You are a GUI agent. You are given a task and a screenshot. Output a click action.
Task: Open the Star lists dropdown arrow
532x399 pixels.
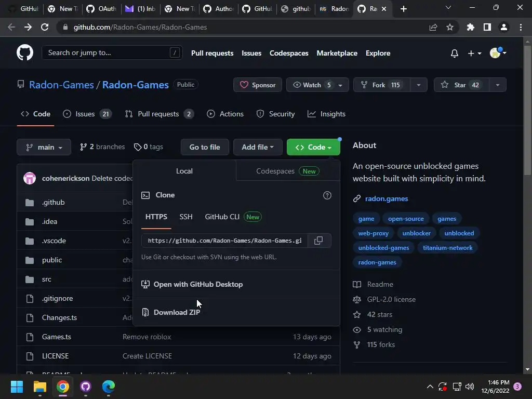tap(498, 85)
